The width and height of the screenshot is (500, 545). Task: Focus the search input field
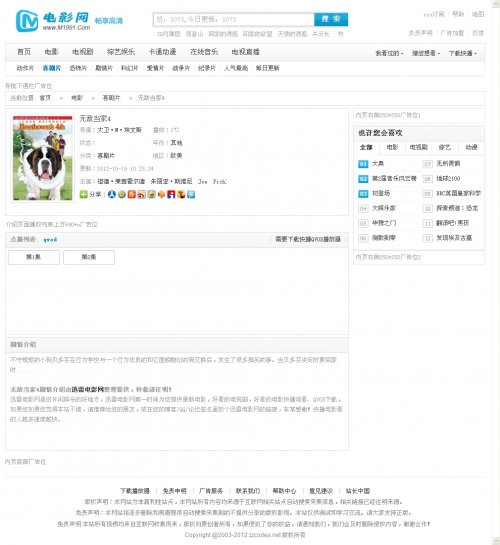[x=233, y=19]
